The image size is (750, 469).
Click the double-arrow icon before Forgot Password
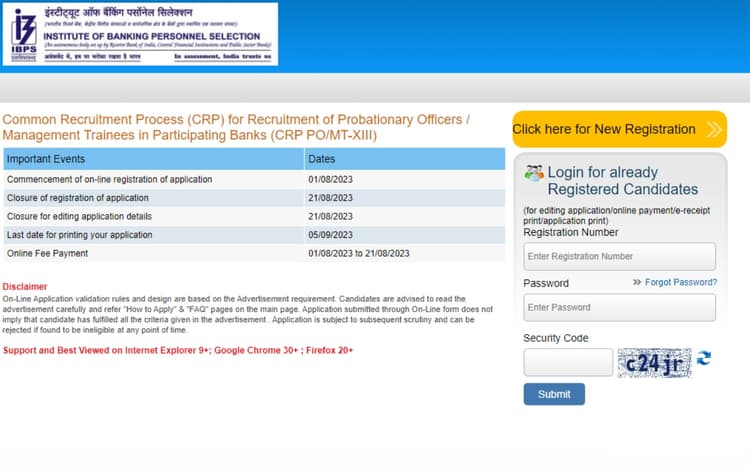click(x=637, y=283)
